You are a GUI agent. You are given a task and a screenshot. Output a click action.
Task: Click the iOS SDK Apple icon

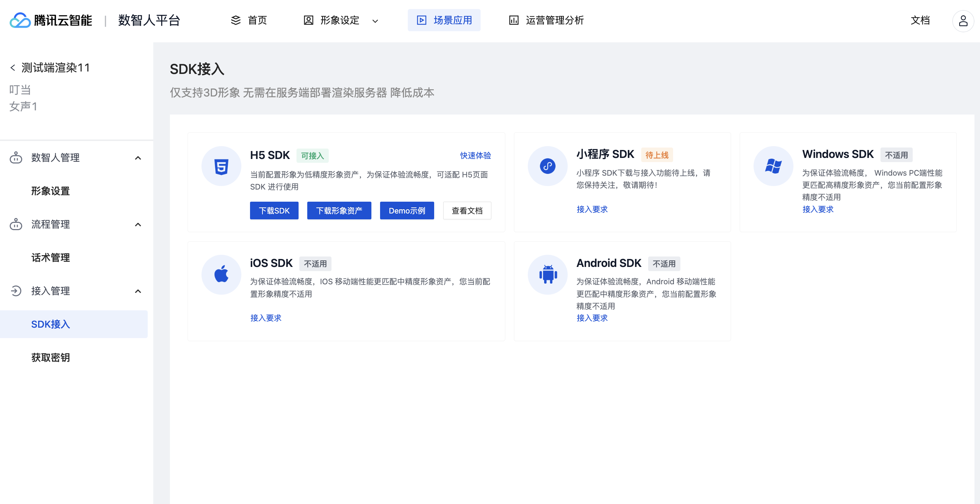[221, 275]
